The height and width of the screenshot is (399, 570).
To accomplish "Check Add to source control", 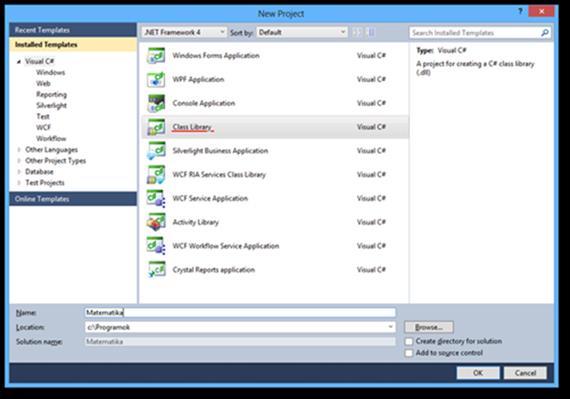I will (x=409, y=353).
